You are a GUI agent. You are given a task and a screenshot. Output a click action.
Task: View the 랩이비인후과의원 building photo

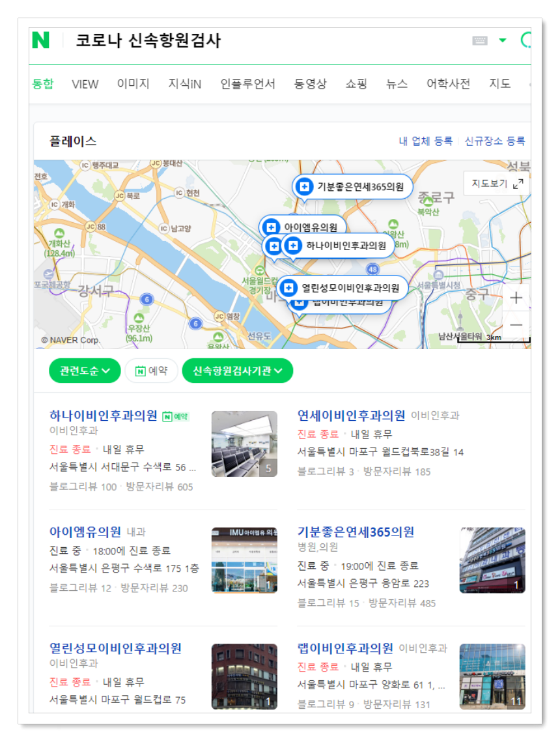(492, 677)
